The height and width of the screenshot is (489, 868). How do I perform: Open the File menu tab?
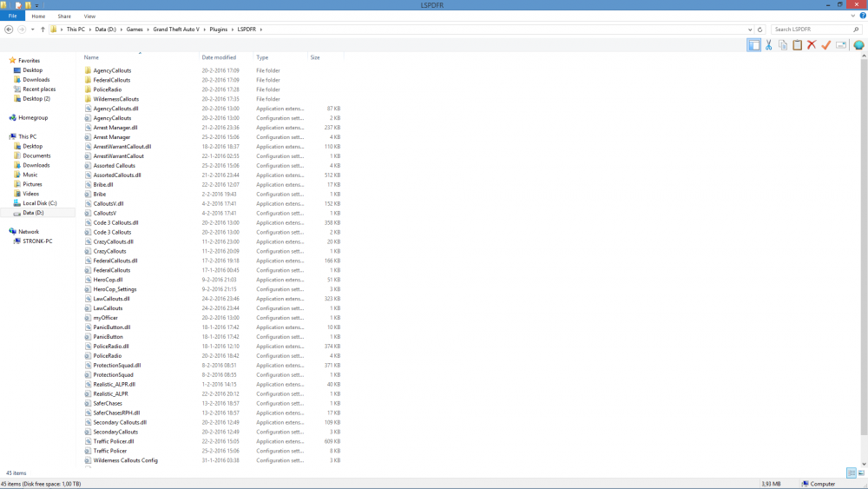(12, 16)
